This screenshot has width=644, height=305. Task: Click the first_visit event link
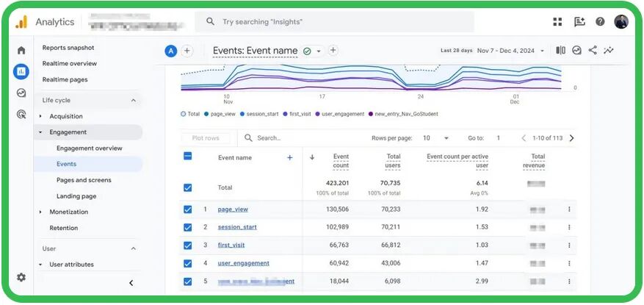233,245
